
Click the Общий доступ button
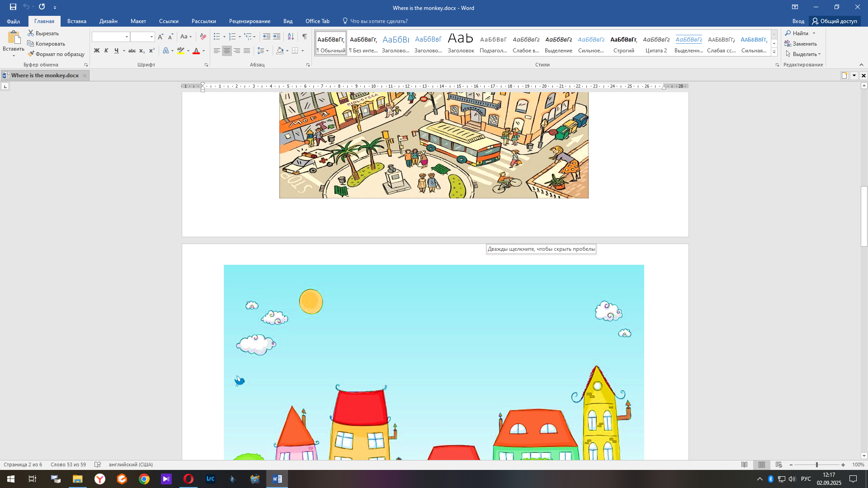[834, 21]
